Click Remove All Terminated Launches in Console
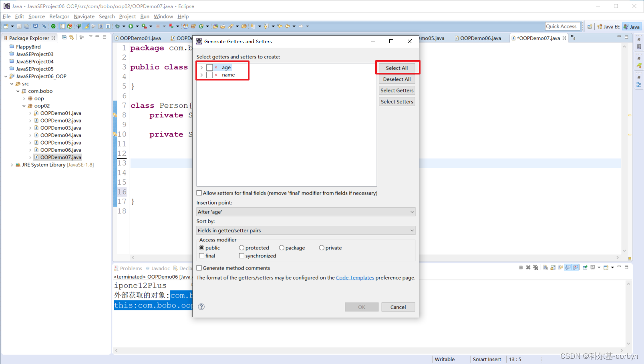Screen dimensions: 644x364 click(x=535, y=267)
